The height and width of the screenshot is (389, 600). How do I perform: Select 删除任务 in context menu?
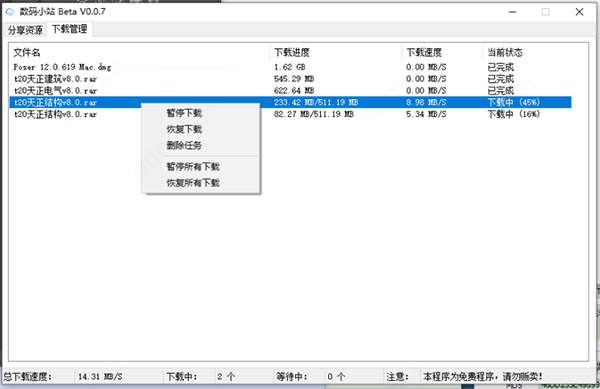click(184, 145)
